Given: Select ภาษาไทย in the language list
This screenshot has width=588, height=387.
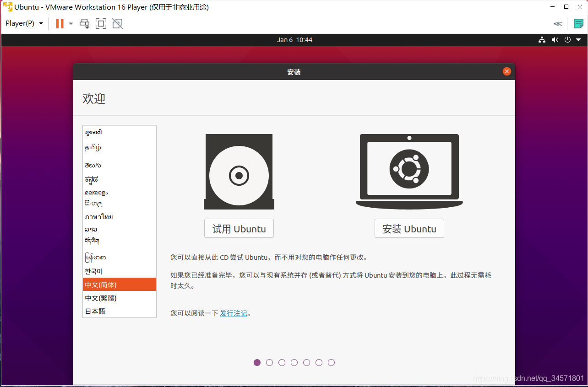Looking at the screenshot, I should (120, 217).
